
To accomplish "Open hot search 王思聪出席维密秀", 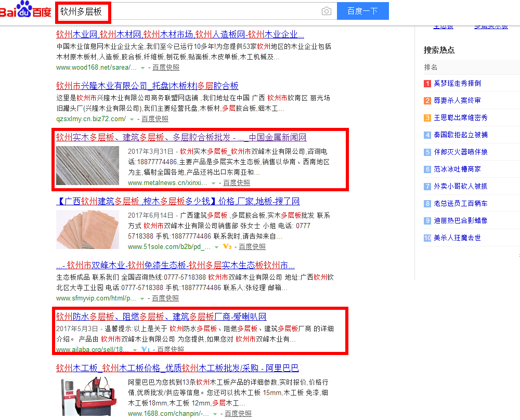I will click(461, 117).
